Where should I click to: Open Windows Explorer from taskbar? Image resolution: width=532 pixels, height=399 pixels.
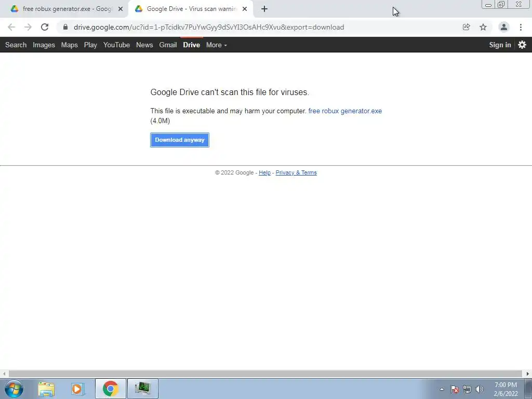46,389
